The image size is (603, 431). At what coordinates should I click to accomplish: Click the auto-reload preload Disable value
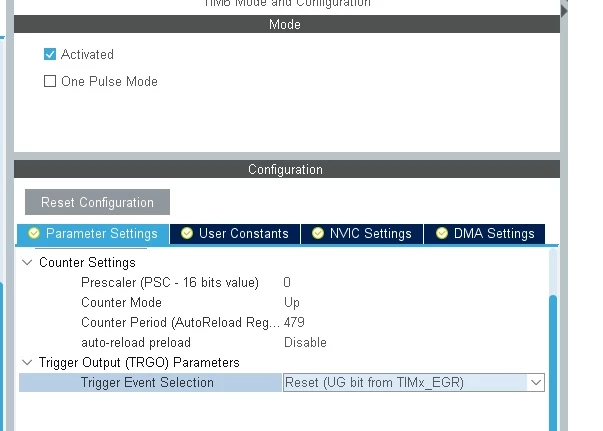pos(305,342)
